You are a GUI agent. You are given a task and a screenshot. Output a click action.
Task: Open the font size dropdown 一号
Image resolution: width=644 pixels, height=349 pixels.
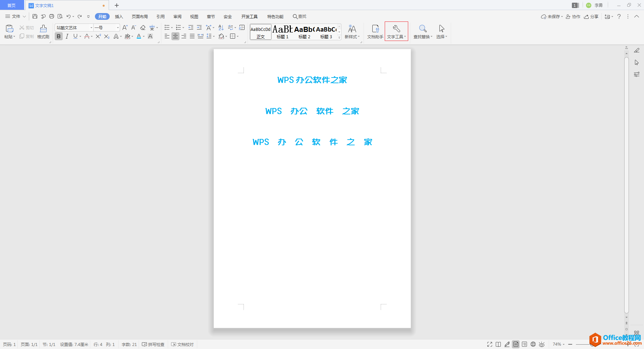pyautogui.click(x=118, y=28)
